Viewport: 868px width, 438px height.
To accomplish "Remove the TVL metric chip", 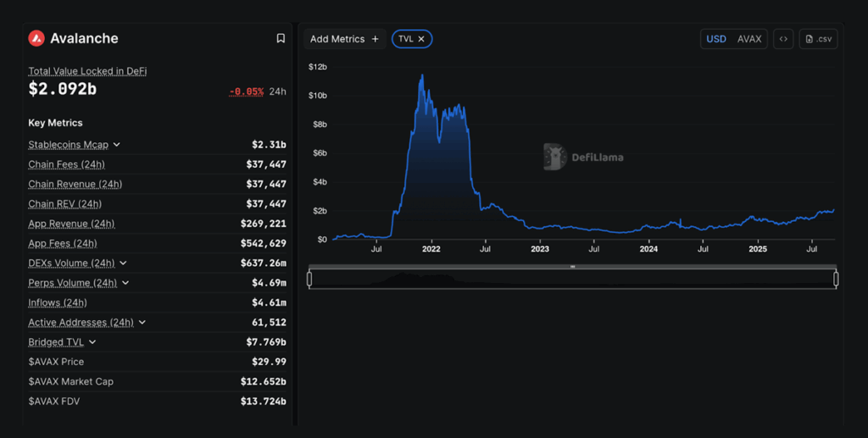I will click(421, 39).
